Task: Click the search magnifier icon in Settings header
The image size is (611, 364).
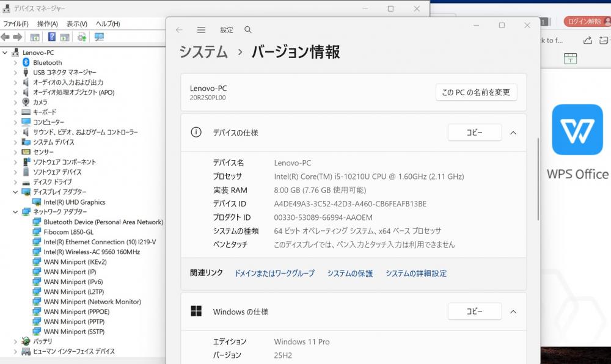Action: (x=247, y=30)
